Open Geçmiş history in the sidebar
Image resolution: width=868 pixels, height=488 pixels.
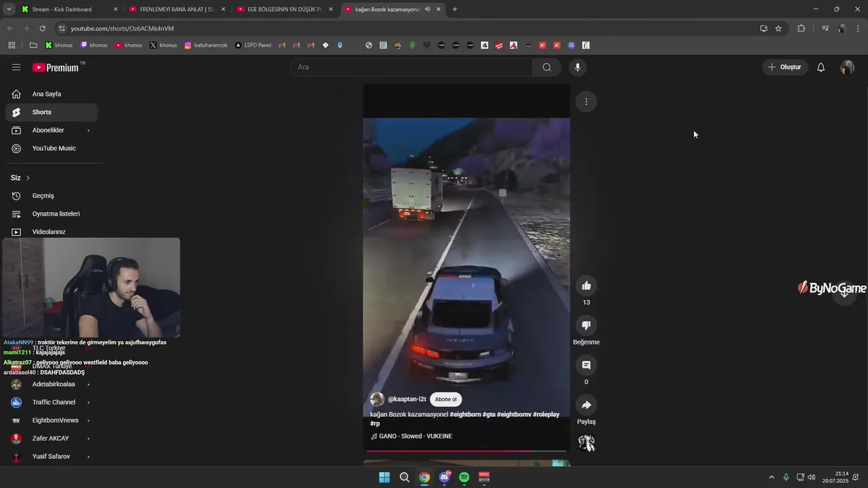(52, 196)
